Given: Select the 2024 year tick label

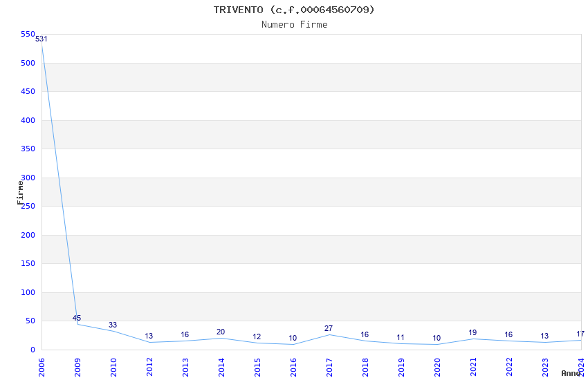Looking at the screenshot, I should click(581, 368).
